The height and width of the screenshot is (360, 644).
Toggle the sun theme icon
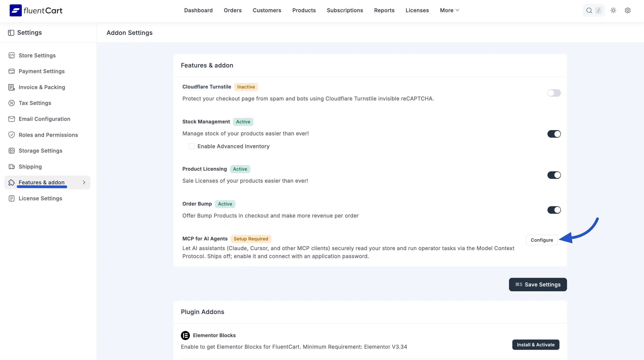613,11
